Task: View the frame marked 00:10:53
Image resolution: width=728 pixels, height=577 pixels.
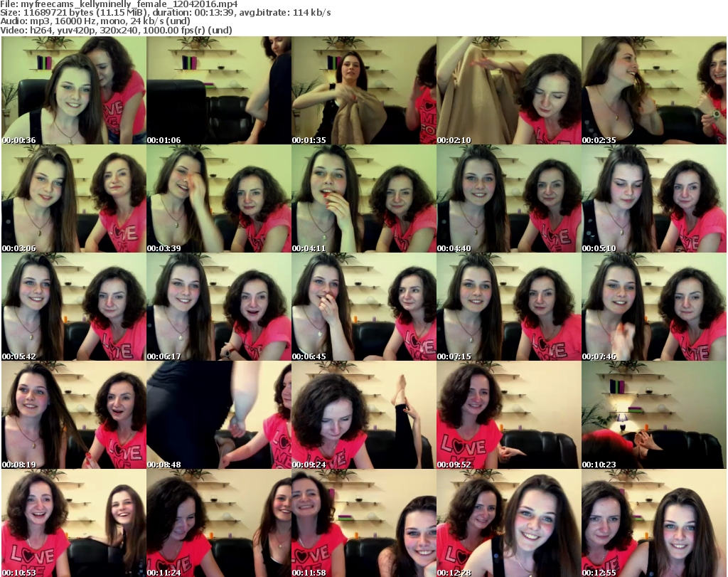Action: pyautogui.click(x=74, y=523)
